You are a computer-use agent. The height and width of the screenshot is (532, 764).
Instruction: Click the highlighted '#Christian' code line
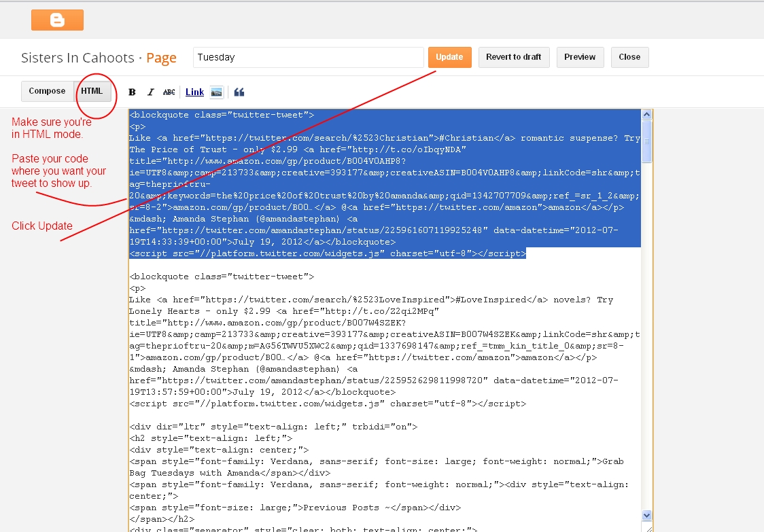[385, 138]
